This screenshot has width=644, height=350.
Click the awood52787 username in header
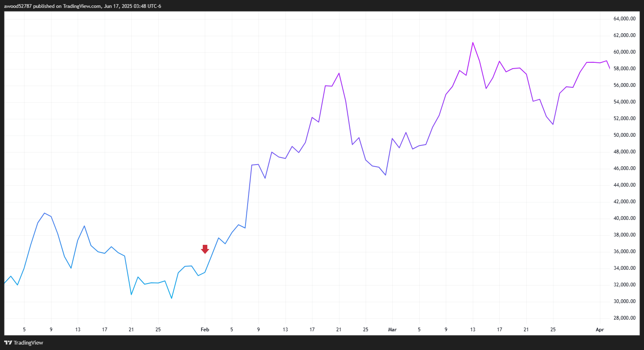(x=18, y=6)
